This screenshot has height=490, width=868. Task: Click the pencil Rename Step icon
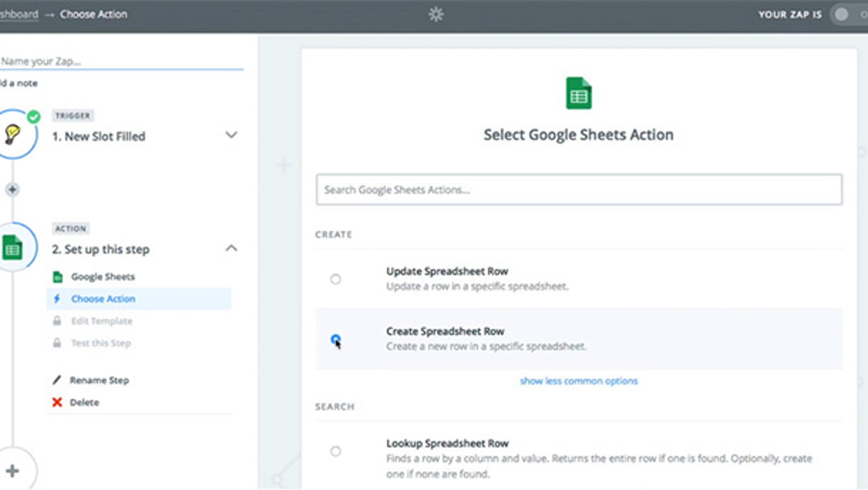click(57, 380)
